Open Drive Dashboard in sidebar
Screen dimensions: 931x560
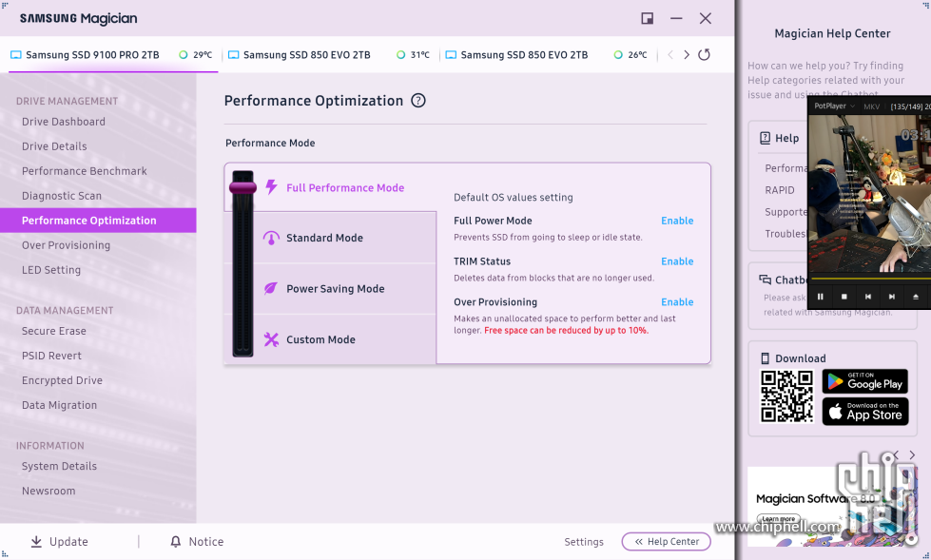click(64, 122)
